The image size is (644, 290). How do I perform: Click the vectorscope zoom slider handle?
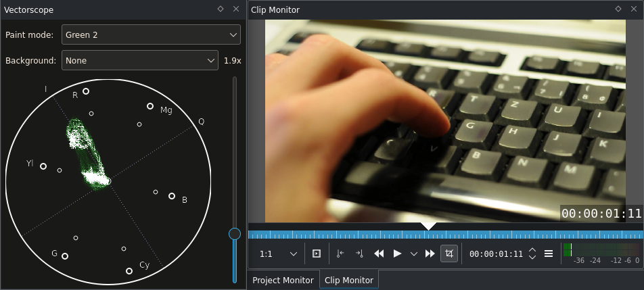[235, 234]
